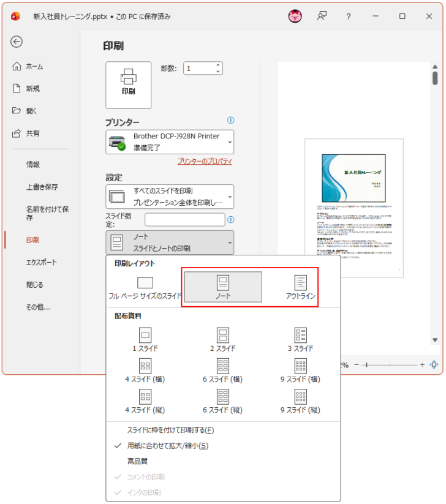Image resolution: width=446 pixels, height=504 pixels.
Task: Click the back arrow icon
Action: point(17,42)
